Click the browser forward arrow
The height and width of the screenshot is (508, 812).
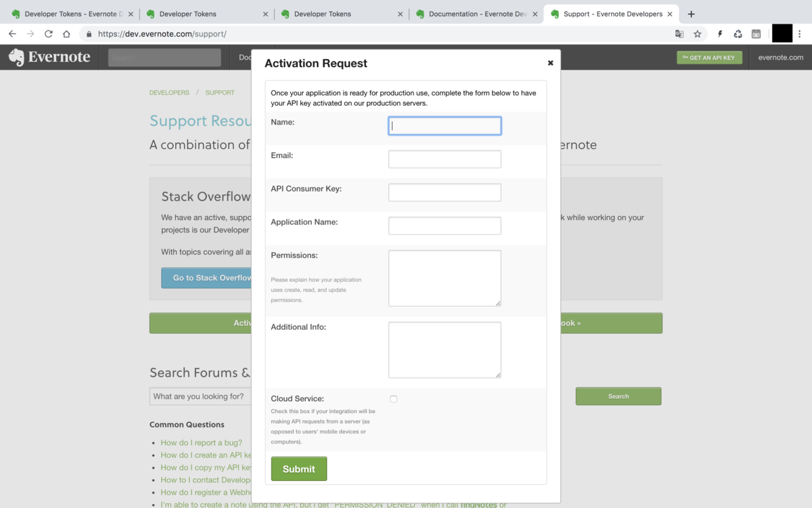click(x=30, y=34)
